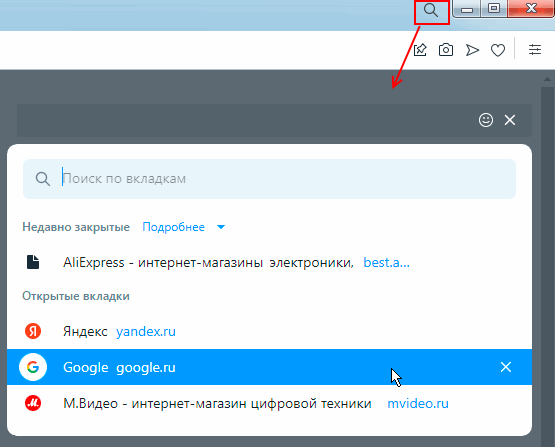Viewport: 555px width, 447px height.
Task: Click the search tabs input field
Action: click(x=269, y=179)
